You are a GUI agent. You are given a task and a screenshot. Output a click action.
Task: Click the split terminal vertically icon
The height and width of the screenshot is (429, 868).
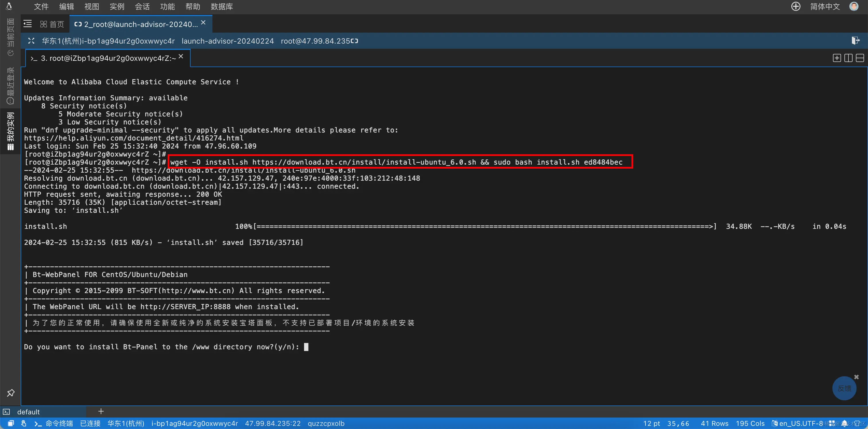tap(848, 58)
